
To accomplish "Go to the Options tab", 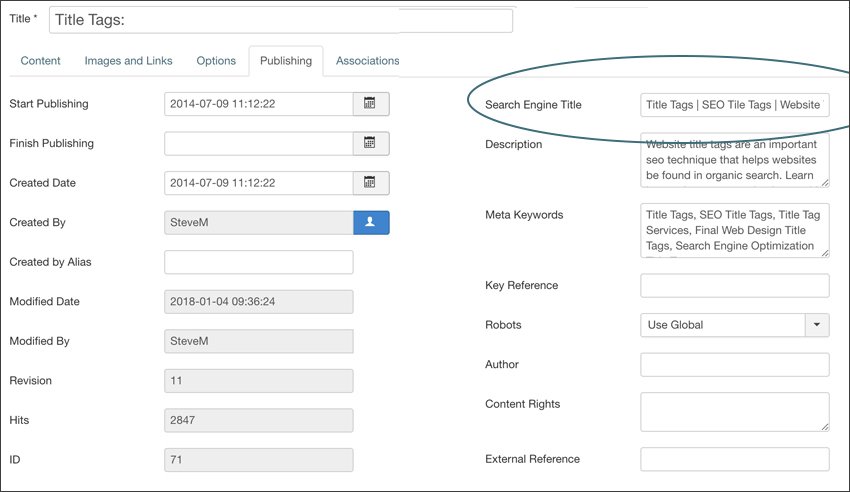I will pos(216,61).
